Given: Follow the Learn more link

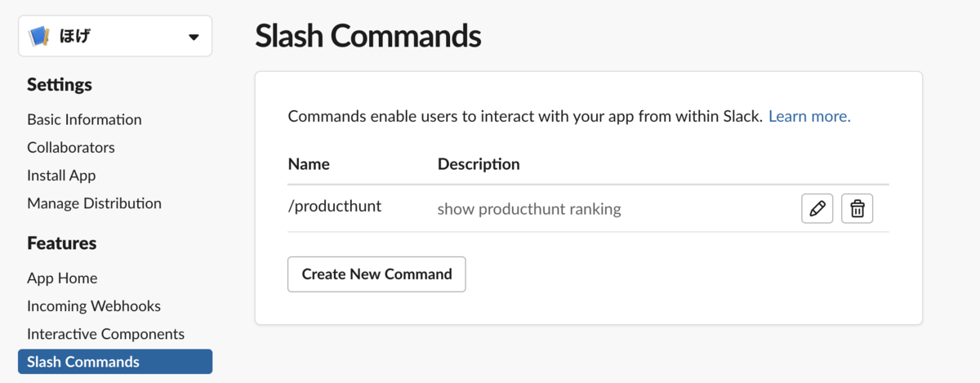Looking at the screenshot, I should click(809, 116).
